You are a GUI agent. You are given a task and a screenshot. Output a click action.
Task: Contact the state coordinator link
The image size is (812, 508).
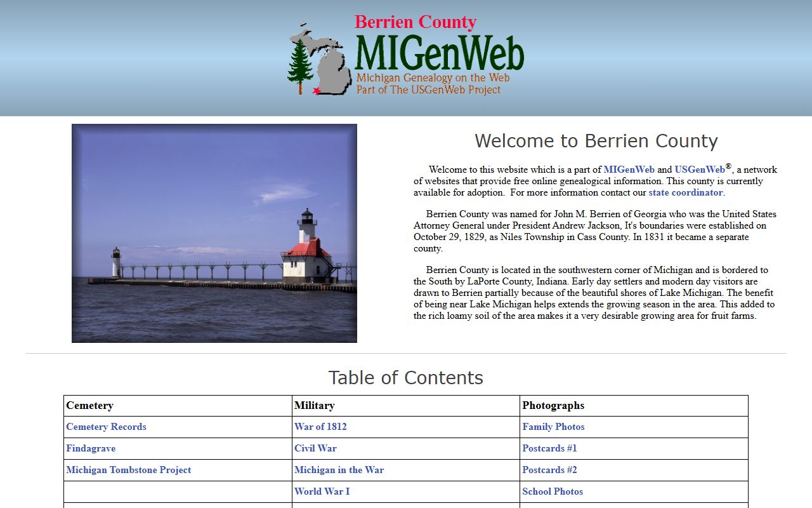pos(685,192)
